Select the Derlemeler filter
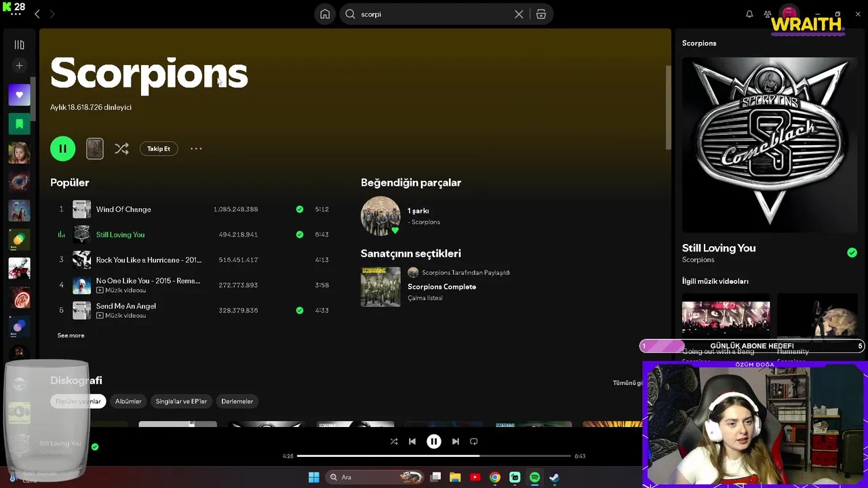 [237, 401]
